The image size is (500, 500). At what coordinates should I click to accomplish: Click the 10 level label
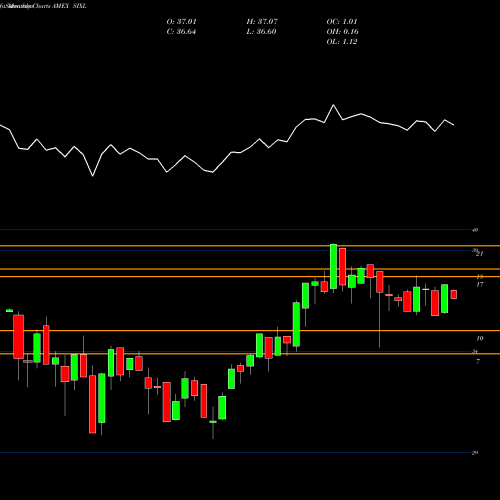click(x=480, y=338)
